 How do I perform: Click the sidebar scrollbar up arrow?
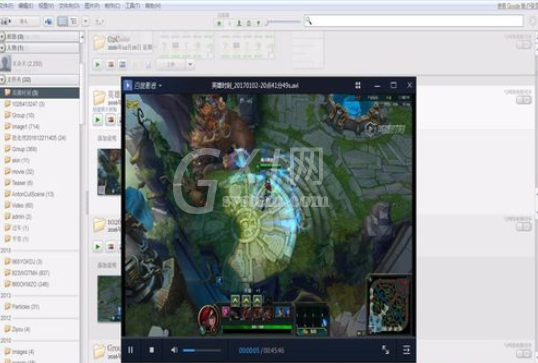click(82, 36)
